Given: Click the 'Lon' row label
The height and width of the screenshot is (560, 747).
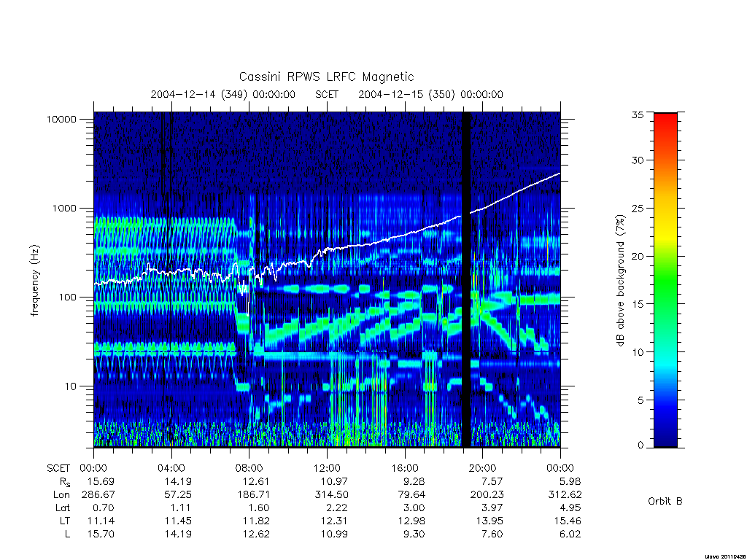Looking at the screenshot, I should pyautogui.click(x=61, y=495).
